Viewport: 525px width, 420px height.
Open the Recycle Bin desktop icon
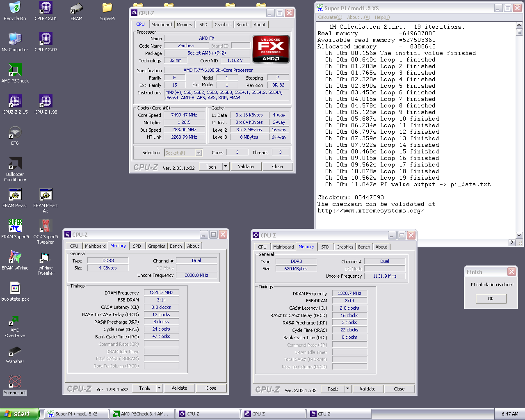[15, 11]
